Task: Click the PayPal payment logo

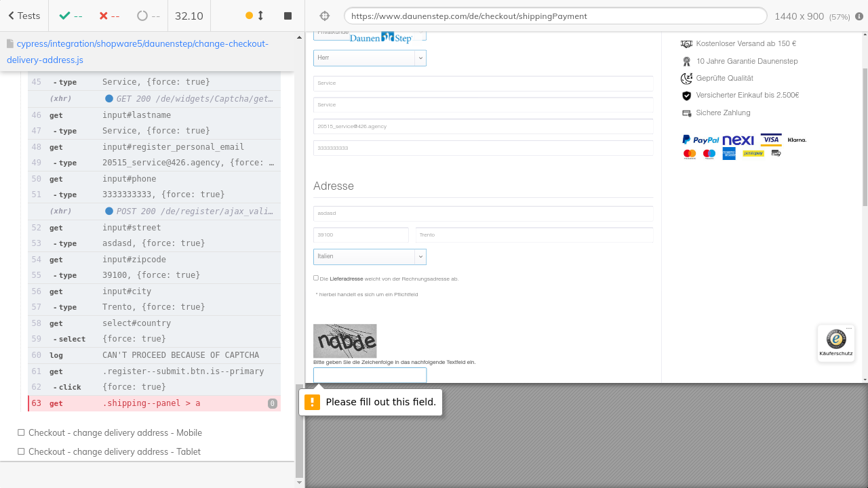Action: point(701,140)
